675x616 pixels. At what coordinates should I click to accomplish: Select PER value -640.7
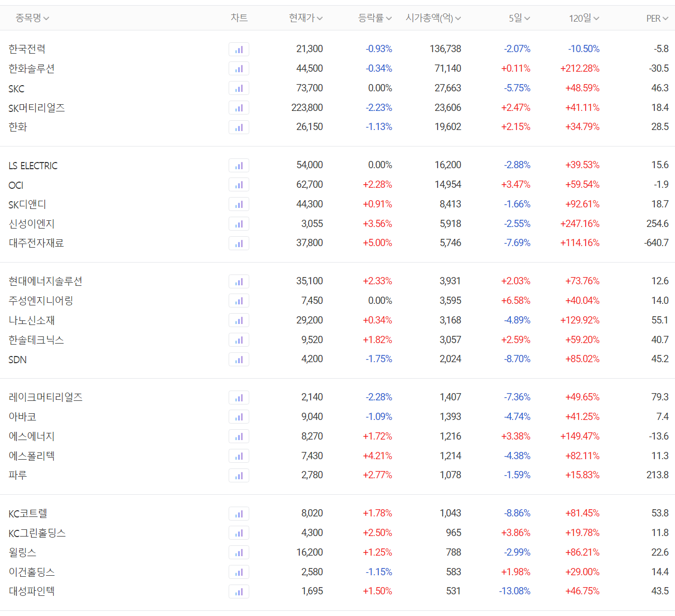[x=656, y=243]
